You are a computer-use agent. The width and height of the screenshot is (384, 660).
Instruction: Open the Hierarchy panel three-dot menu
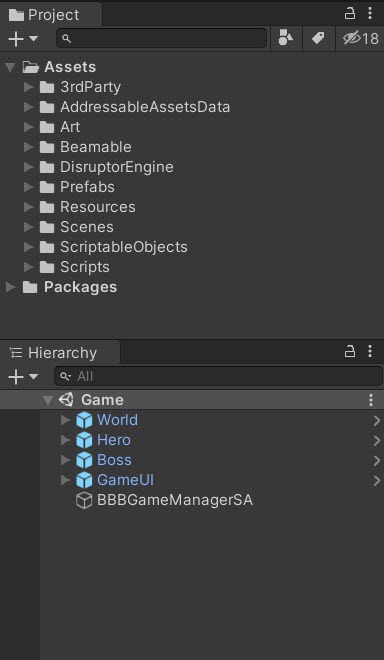(x=370, y=351)
